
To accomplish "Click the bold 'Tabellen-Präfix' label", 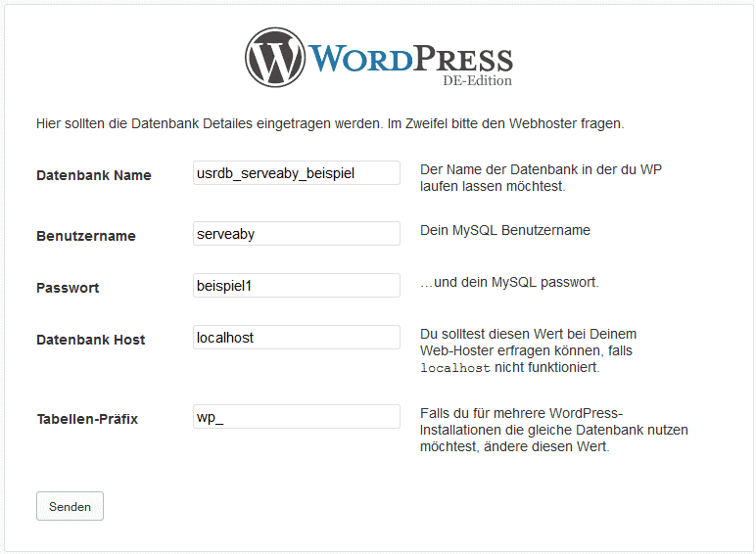I will 87,420.
